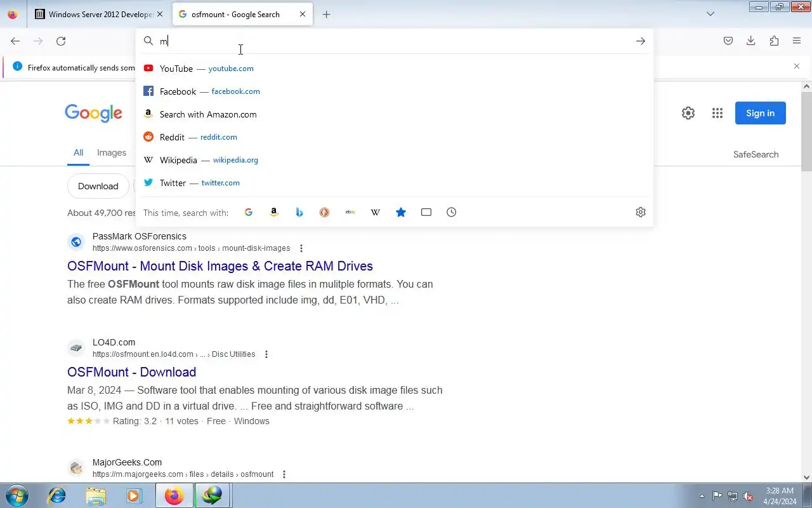Open Firefox View icon in tab strip

click(13, 14)
